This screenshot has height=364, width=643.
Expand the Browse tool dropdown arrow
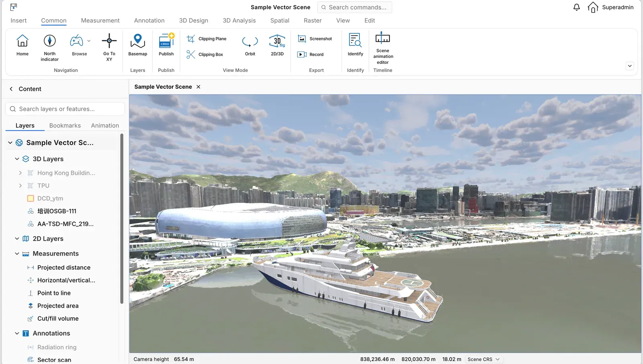pos(89,41)
